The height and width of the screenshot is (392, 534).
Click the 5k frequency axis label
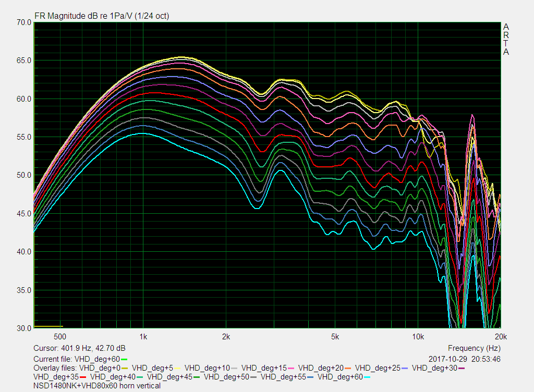(x=335, y=337)
